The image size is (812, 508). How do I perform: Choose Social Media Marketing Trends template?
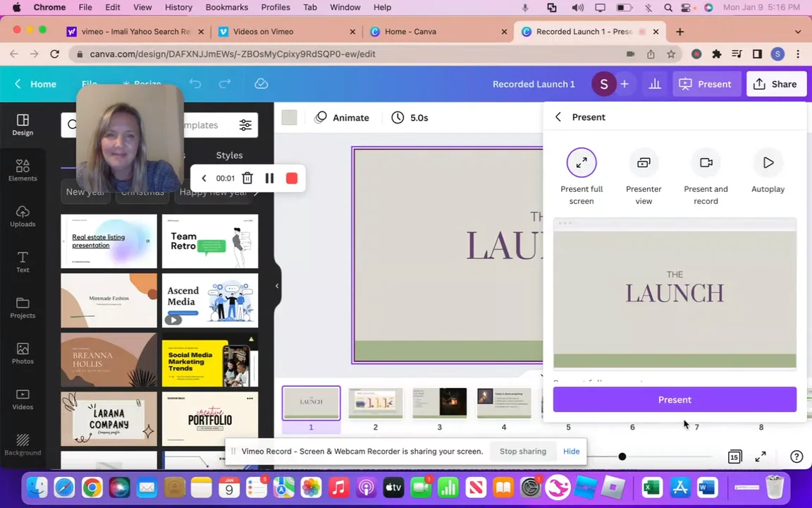[210, 361]
